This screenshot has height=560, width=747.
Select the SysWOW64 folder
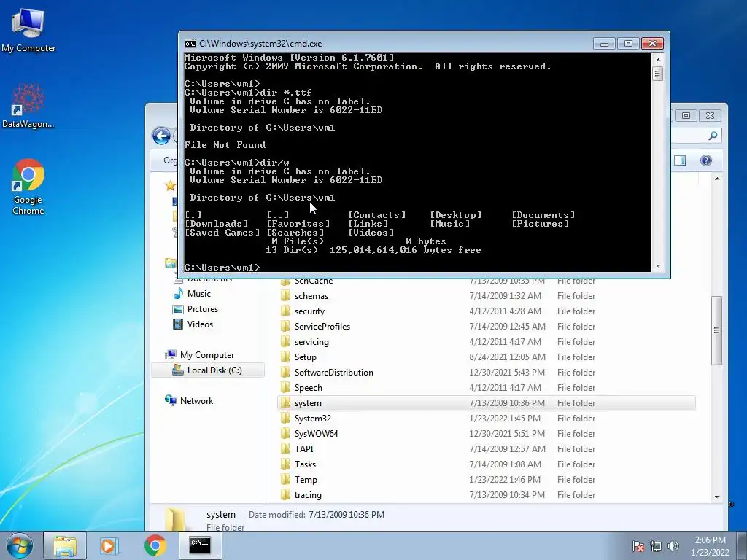click(316, 434)
